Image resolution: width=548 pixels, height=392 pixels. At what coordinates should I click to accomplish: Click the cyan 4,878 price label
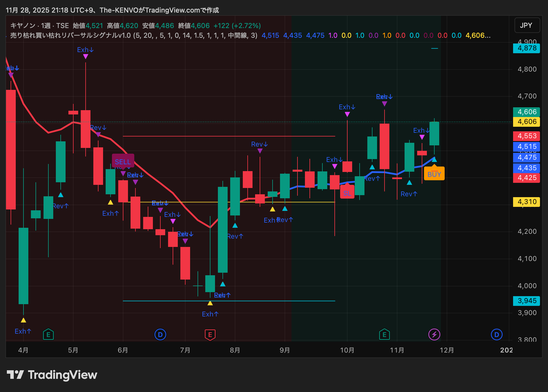click(x=527, y=48)
